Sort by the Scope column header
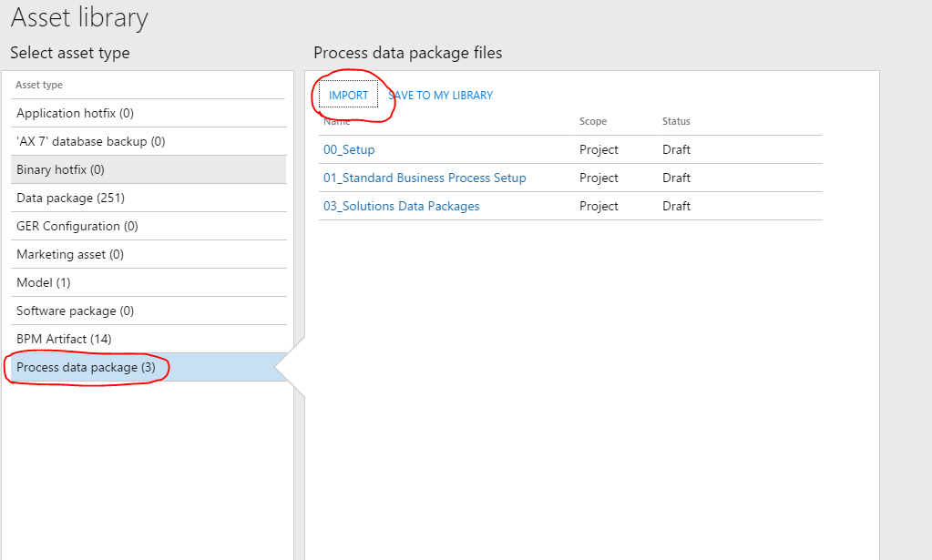The image size is (932, 560). point(592,121)
